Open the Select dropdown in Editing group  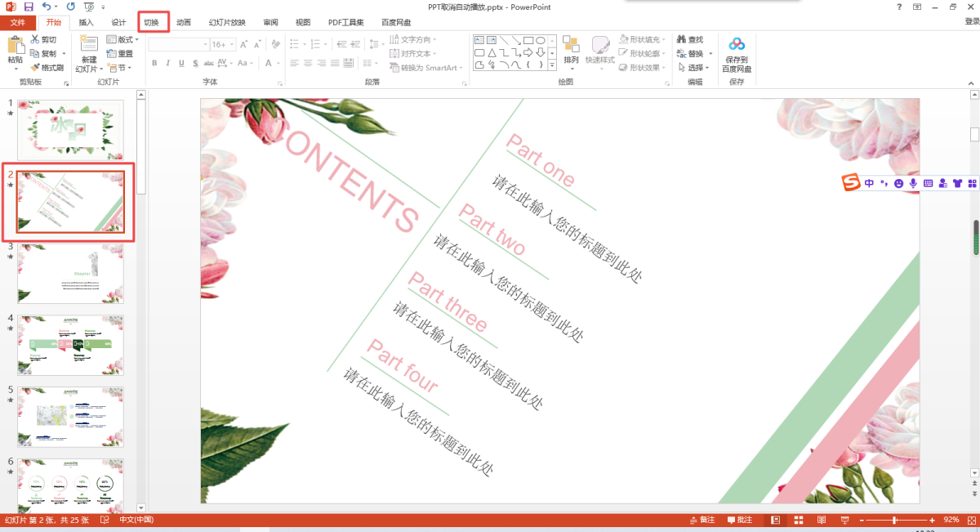coord(694,68)
